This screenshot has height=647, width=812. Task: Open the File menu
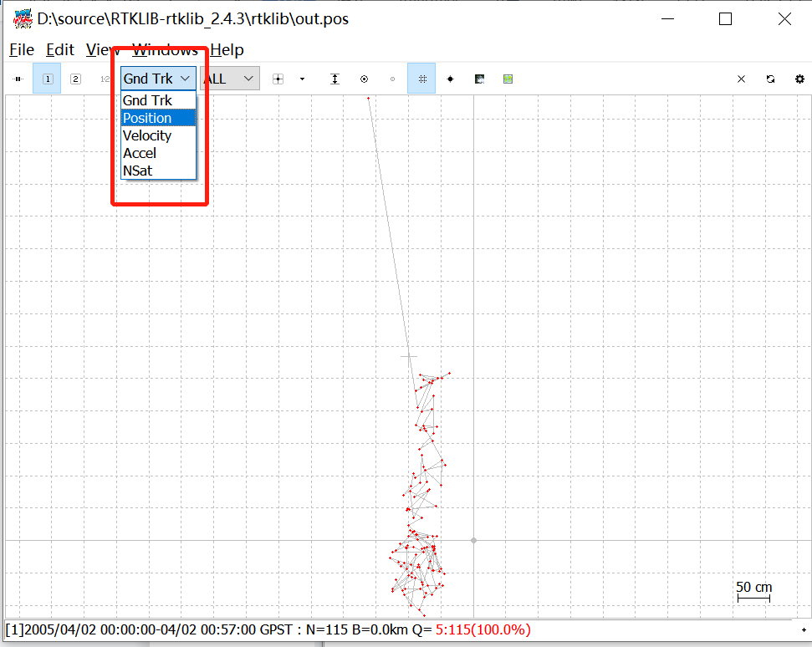(22, 49)
